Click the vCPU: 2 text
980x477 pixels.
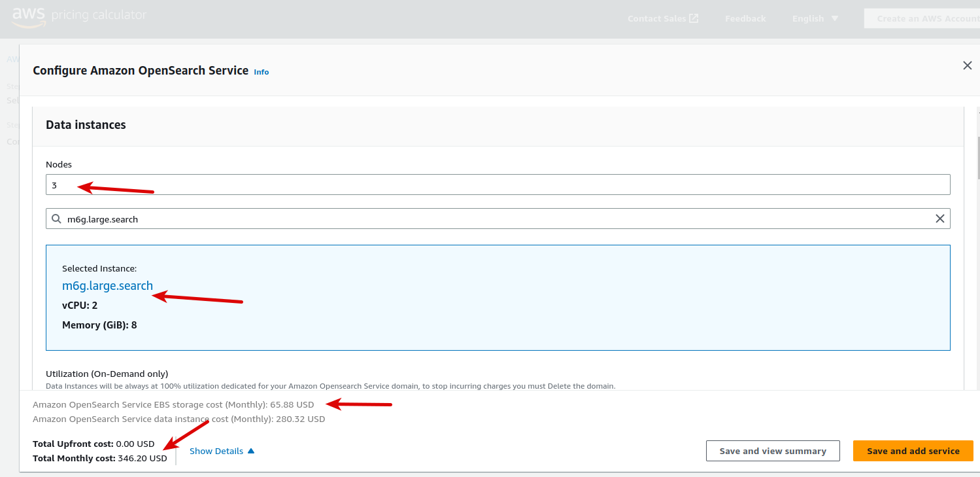tap(80, 306)
